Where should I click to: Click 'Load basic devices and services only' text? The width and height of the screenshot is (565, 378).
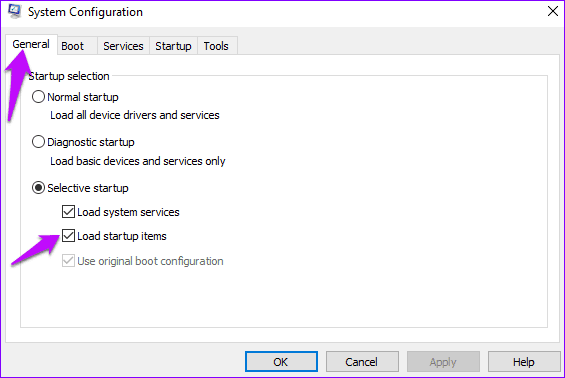[x=138, y=161]
